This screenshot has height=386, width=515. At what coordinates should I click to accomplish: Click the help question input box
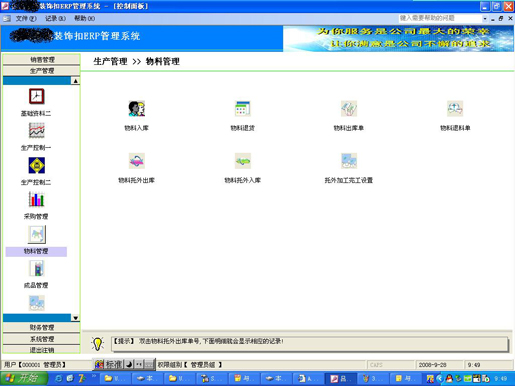pos(440,18)
